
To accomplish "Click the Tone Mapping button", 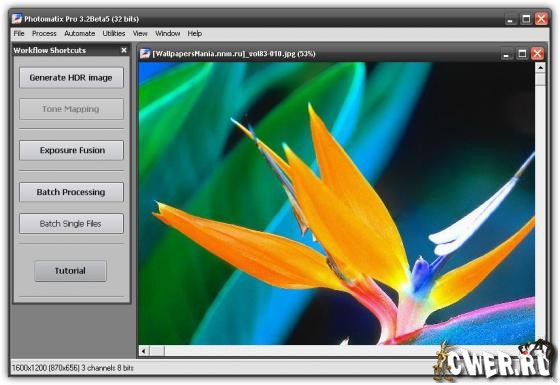I will 71,109.
